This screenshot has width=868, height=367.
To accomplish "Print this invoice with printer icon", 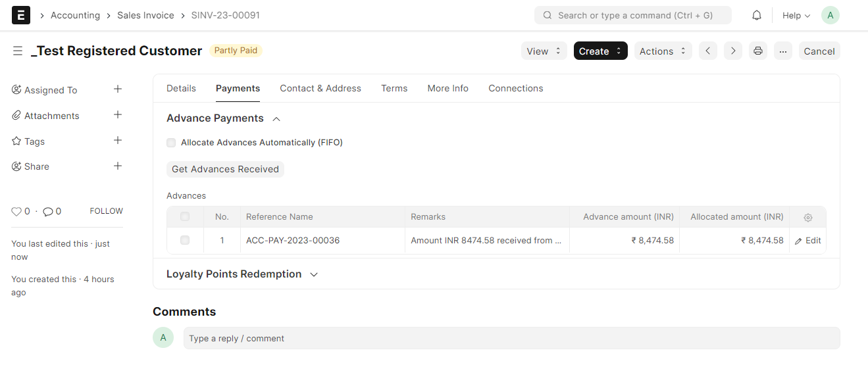I will click(x=758, y=51).
